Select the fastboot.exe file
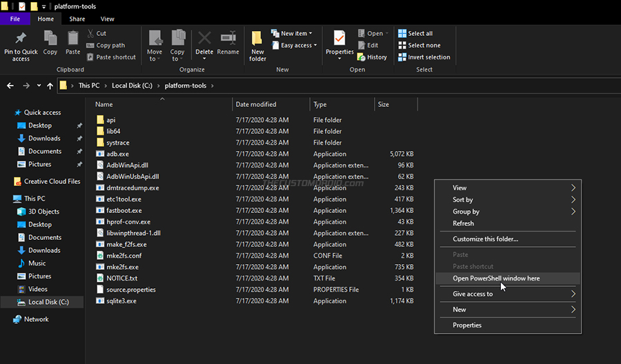Screen dimensions: 621x364 coord(124,210)
